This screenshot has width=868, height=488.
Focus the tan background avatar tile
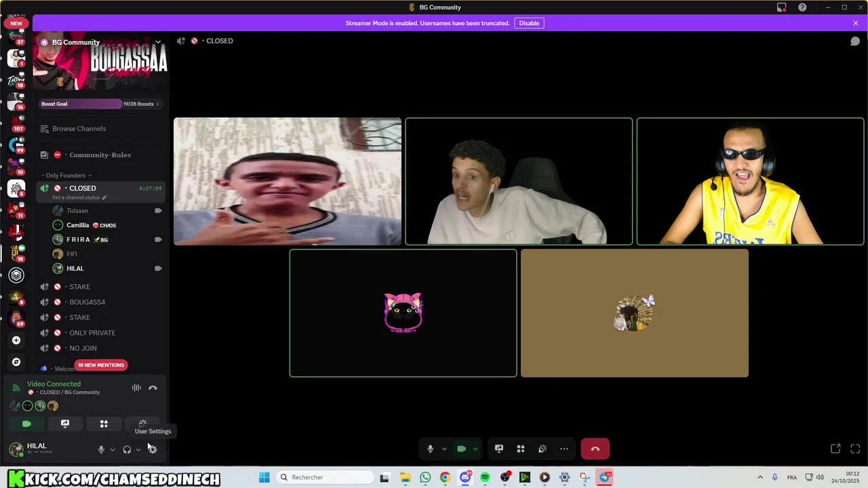coord(635,313)
